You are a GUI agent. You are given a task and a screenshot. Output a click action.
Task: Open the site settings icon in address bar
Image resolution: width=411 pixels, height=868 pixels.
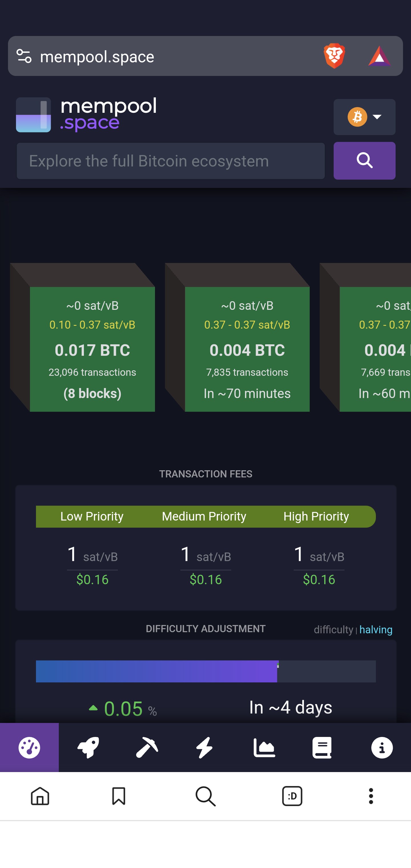click(x=24, y=56)
